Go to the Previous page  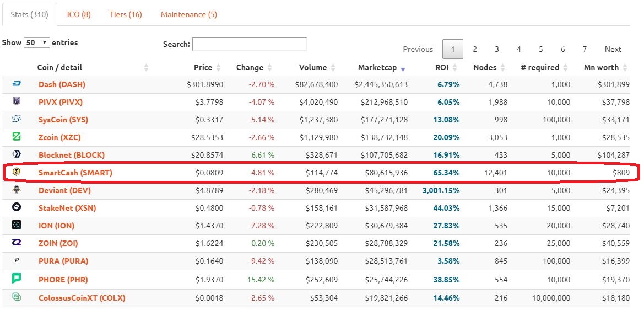[x=418, y=49]
